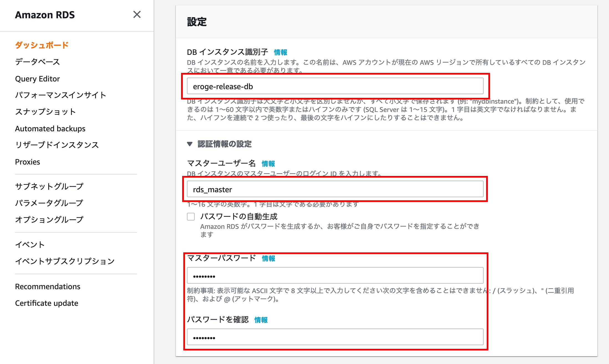Open 情報 link for DB instance identifier
609x364 pixels.
point(280,52)
